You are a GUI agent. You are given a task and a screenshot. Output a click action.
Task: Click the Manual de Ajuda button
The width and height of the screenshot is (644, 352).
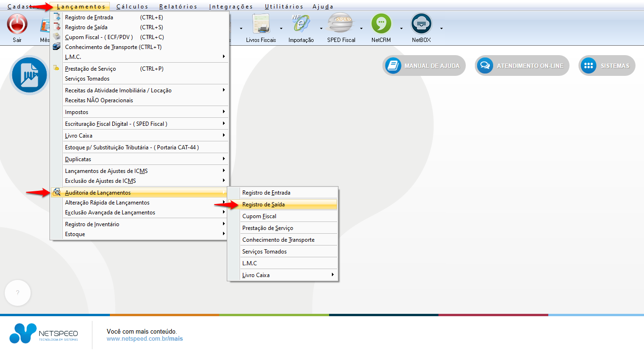424,66
